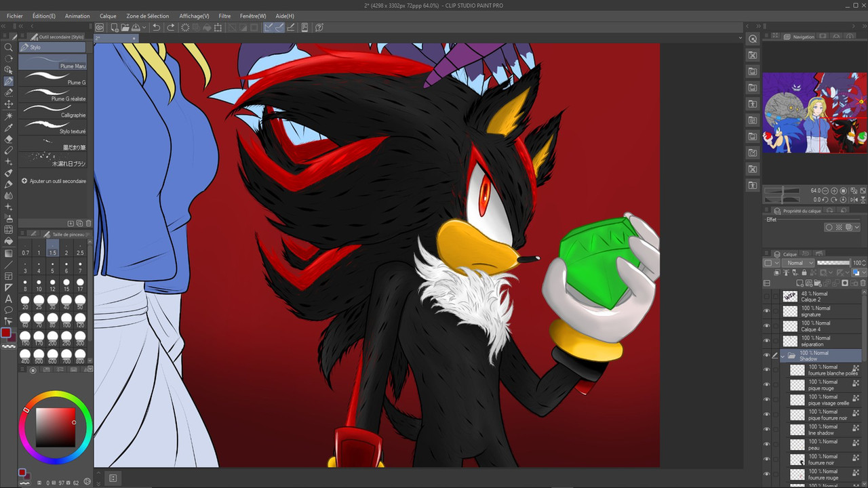Open Quick Access search icon in right dock

(x=753, y=39)
